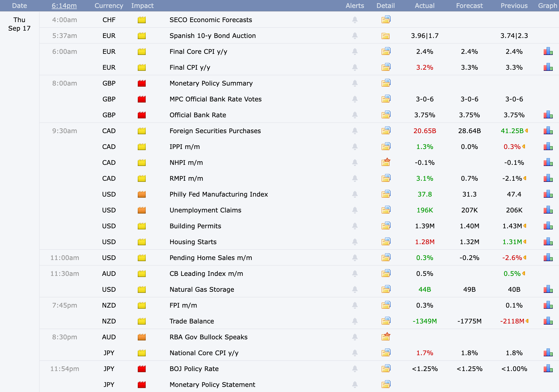Open the Pending Home Sales m/m event
The image size is (559, 392).
211,258
